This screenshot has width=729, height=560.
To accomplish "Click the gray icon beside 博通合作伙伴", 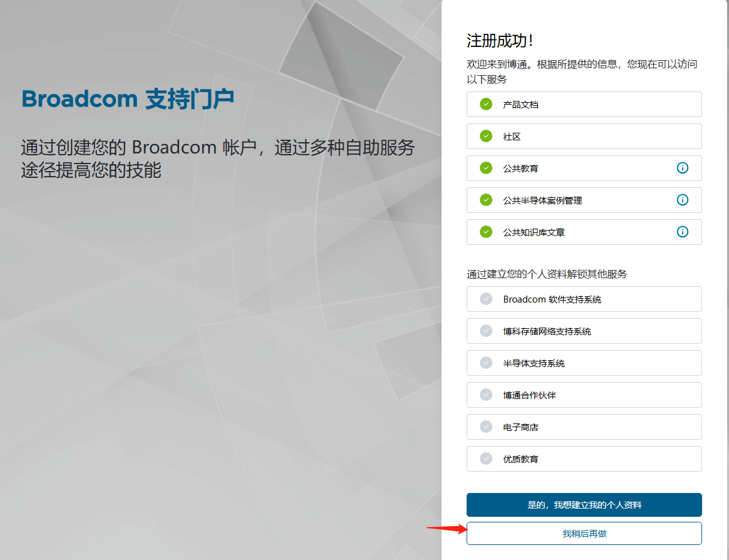I will click(486, 395).
